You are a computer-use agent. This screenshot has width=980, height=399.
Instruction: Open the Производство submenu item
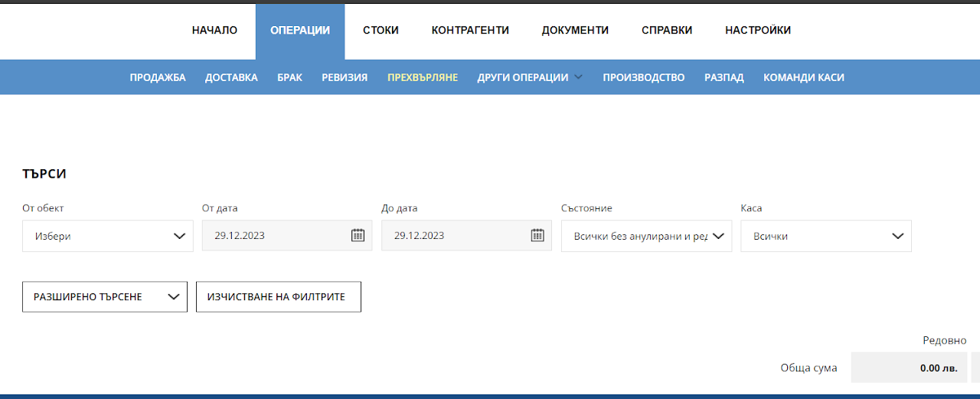click(644, 77)
